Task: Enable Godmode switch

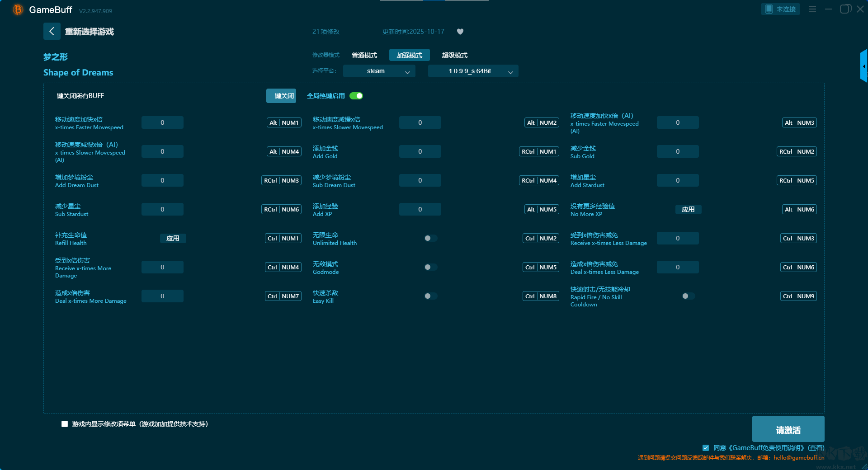Action: coord(431,267)
